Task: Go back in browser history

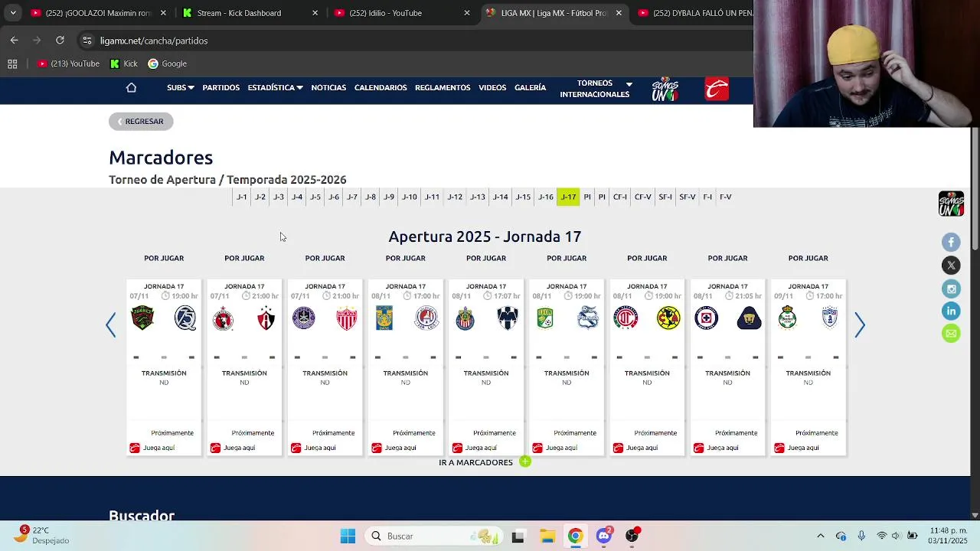Action: [x=15, y=41]
